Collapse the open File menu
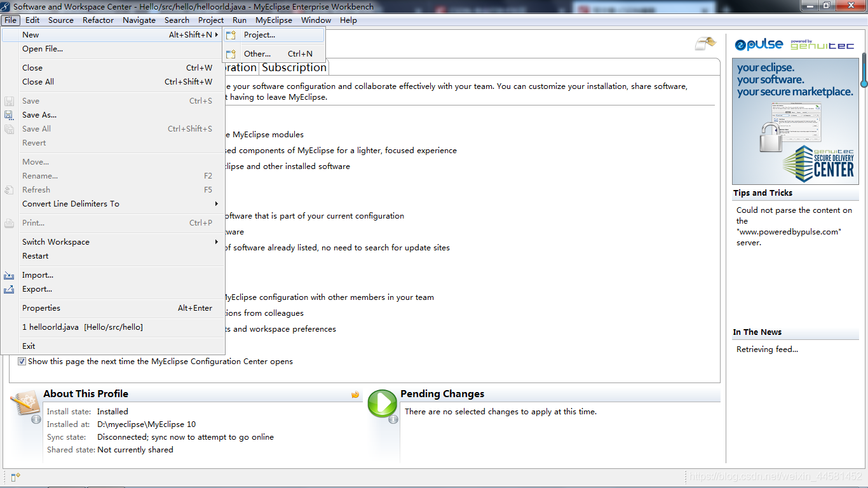Viewport: 868px width, 488px height. (x=10, y=20)
